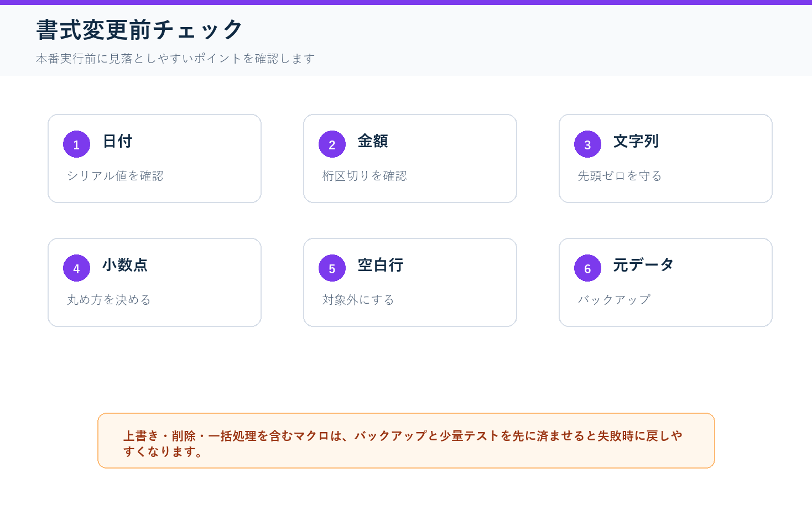
Task: Select the 小数点 card title
Action: [x=125, y=265]
